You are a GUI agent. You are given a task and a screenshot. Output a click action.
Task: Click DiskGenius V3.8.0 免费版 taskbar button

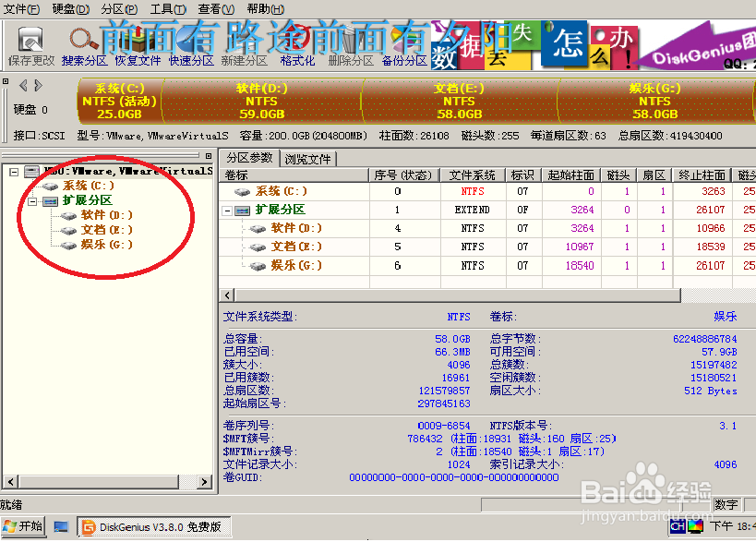[x=154, y=526]
